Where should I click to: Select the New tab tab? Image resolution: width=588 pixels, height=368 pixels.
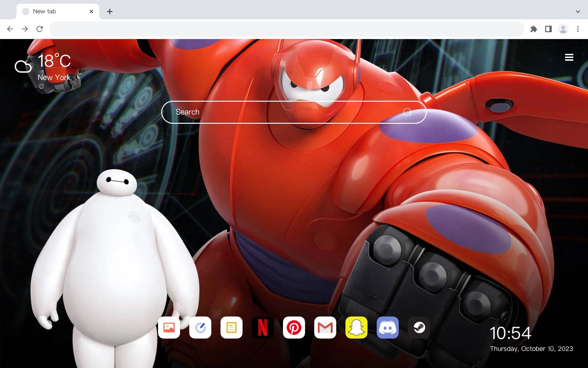(58, 11)
